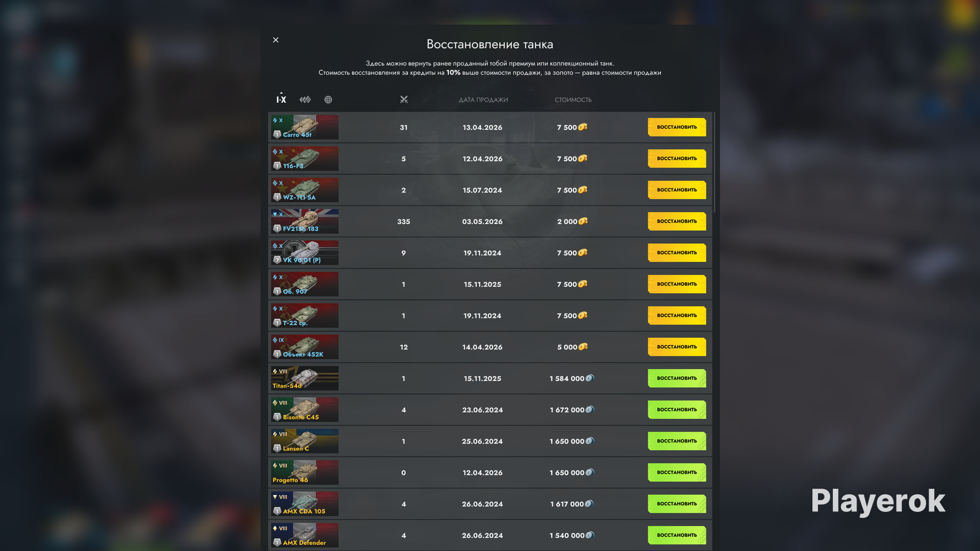Click the gold coin icon for Объект 452К
The width and height of the screenshot is (980, 551).
point(583,347)
